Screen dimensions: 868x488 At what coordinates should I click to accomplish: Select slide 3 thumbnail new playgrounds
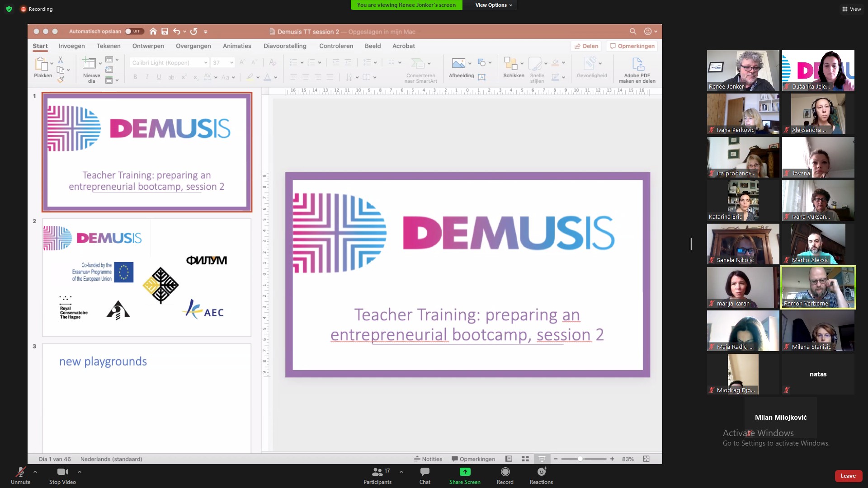[146, 398]
